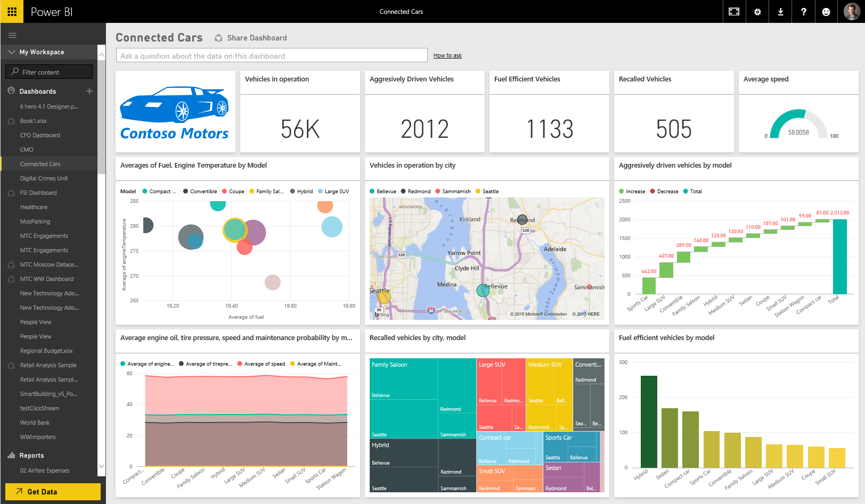Click the Share Dashboard icon

tap(218, 38)
